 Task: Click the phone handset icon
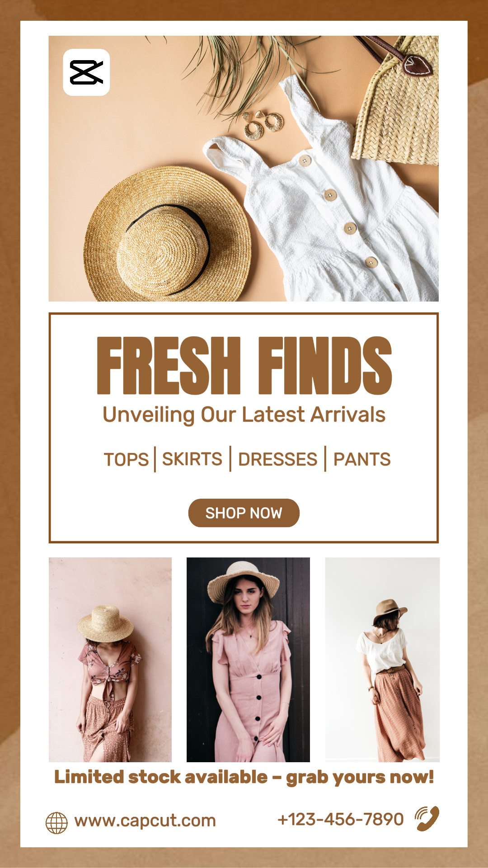pyautogui.click(x=427, y=818)
